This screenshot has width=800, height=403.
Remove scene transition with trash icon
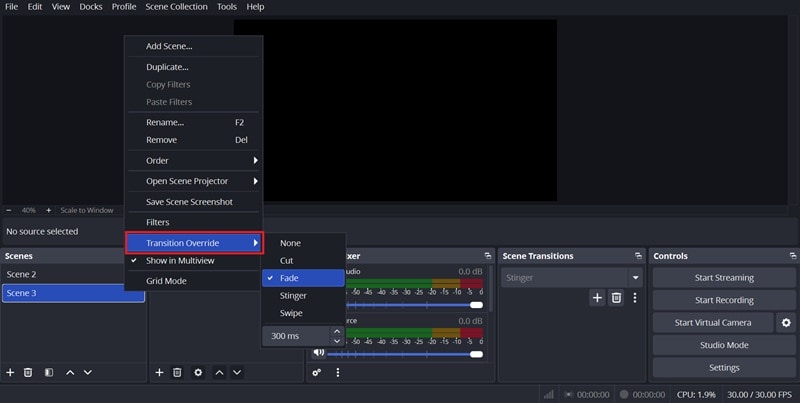[x=616, y=297]
